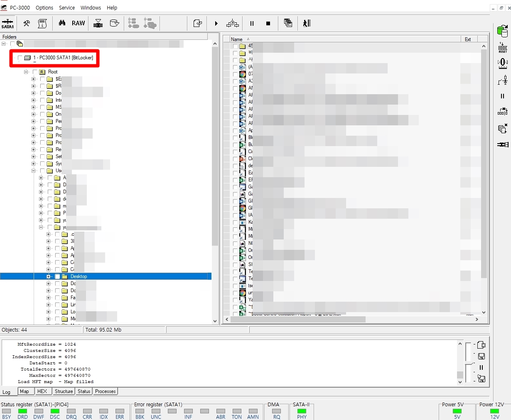Save the log with the floppy disk icon

point(482,357)
